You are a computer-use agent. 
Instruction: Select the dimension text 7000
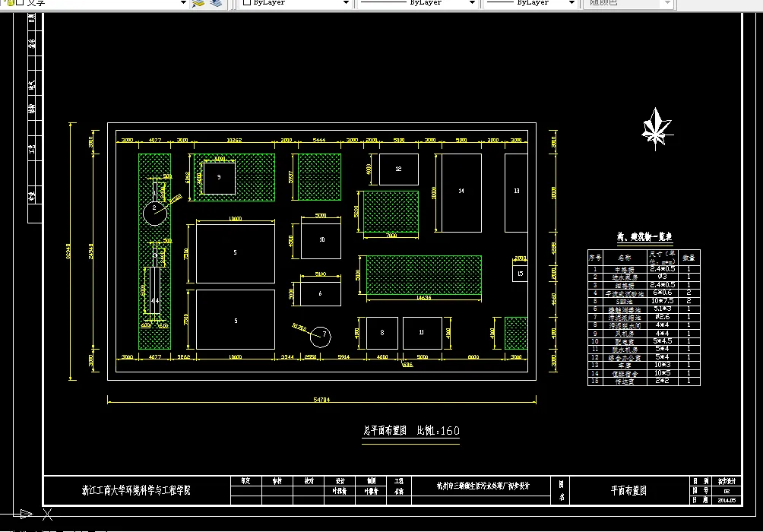[391, 236]
